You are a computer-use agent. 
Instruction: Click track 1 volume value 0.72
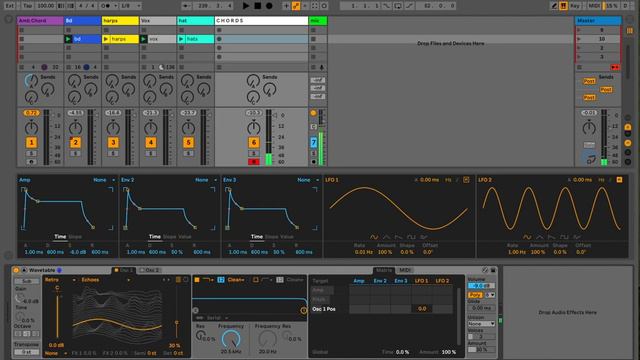click(31, 113)
